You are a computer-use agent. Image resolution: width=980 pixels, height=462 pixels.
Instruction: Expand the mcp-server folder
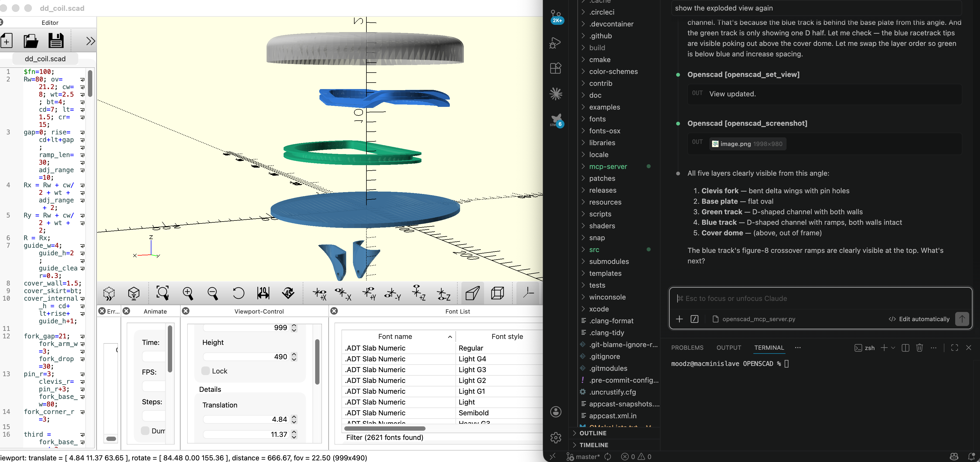[608, 166]
